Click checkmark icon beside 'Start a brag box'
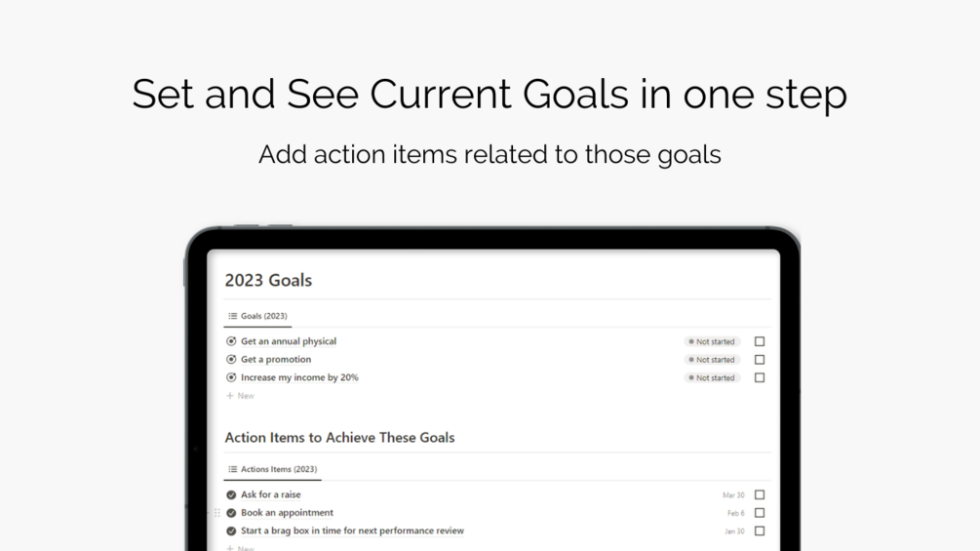The width and height of the screenshot is (980, 551). pyautogui.click(x=231, y=531)
